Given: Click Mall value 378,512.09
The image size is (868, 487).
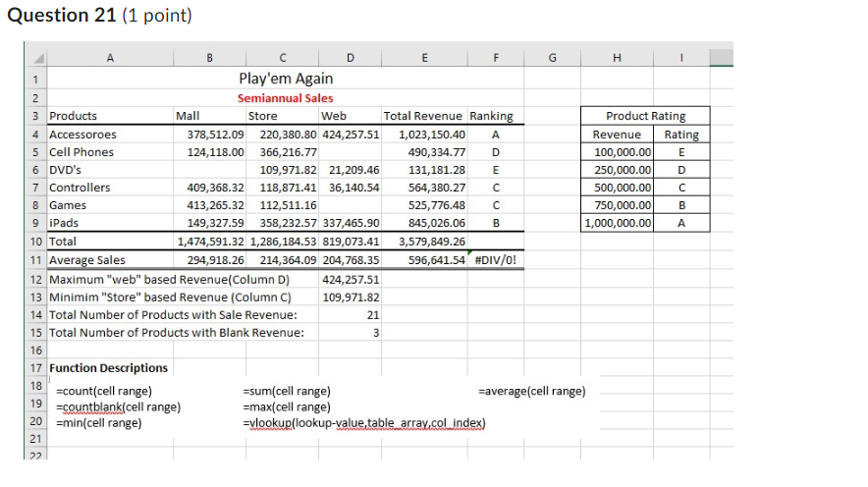Looking at the screenshot, I should click(x=215, y=135).
